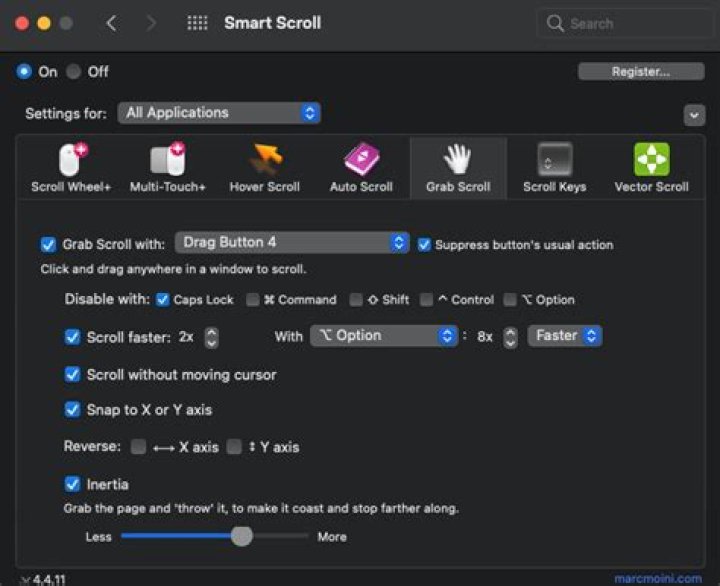The height and width of the screenshot is (586, 720).
Task: Go back with the left chevron
Action: coord(111,23)
